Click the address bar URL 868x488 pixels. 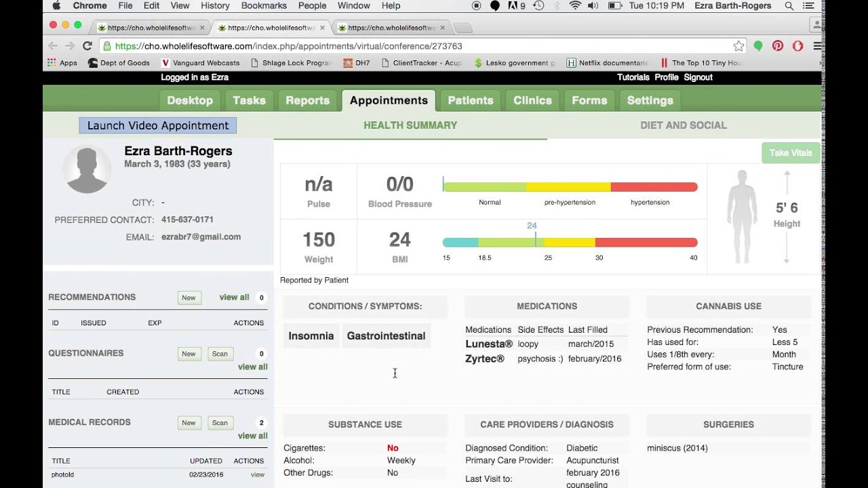[288, 46]
